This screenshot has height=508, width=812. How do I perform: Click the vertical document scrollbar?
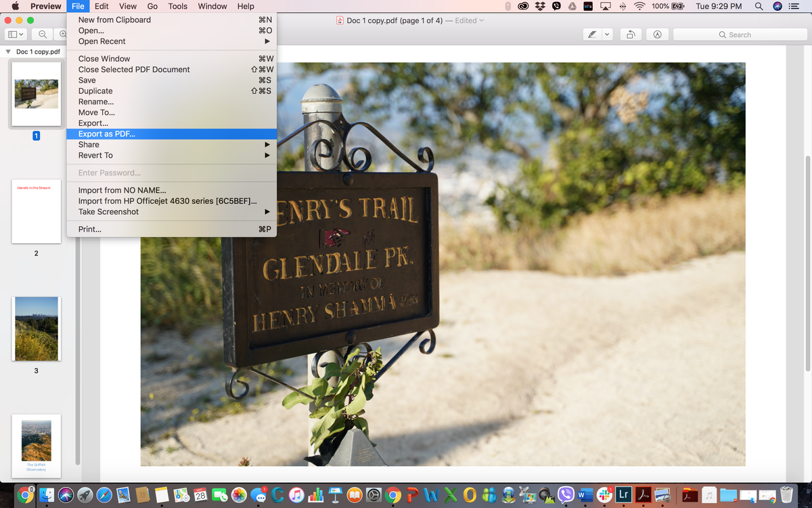click(807, 263)
